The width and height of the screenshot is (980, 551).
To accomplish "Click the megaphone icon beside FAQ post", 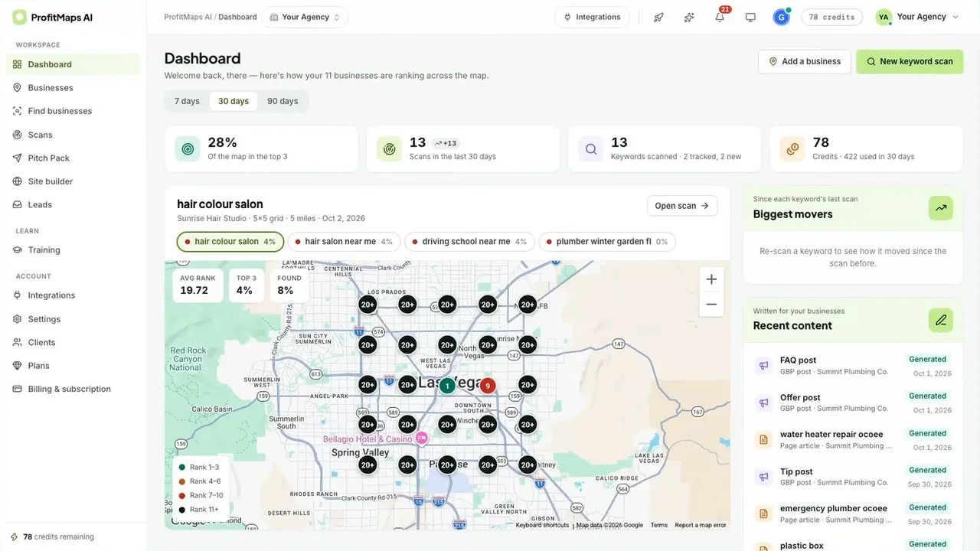I will pos(763,365).
